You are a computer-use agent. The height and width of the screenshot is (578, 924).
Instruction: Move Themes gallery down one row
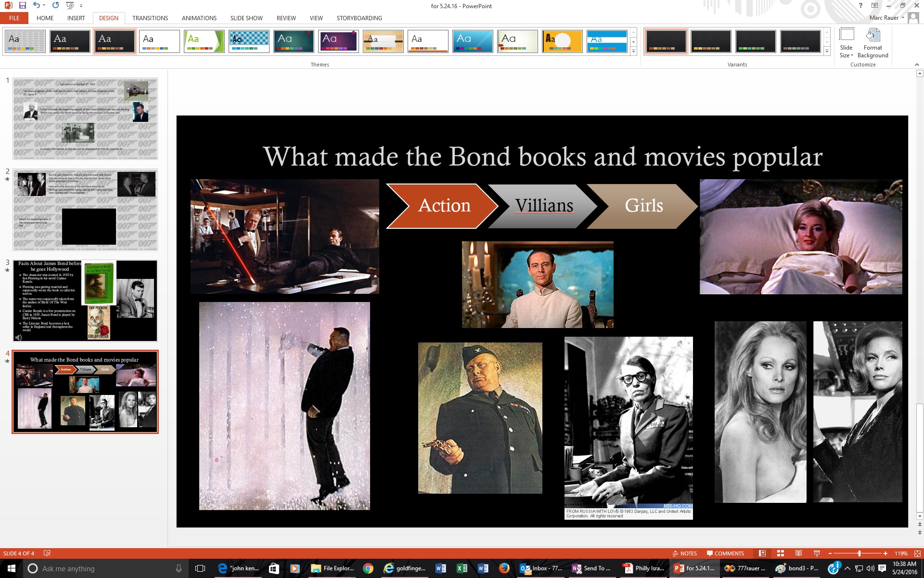[633, 42]
